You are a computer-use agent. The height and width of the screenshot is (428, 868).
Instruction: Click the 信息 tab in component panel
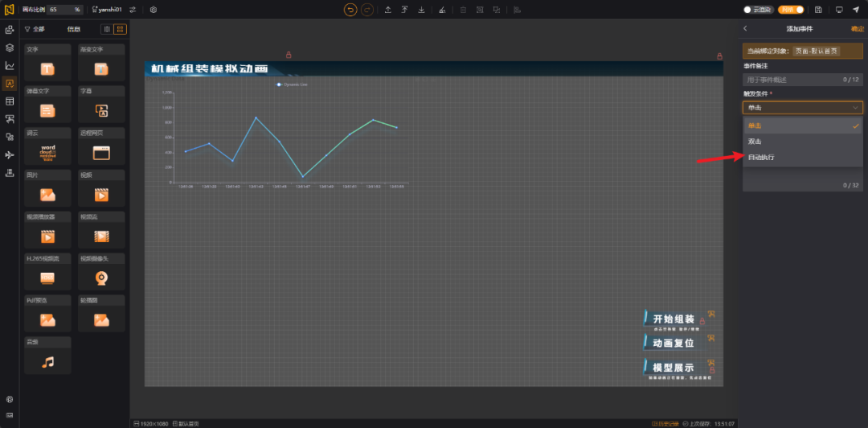point(74,30)
